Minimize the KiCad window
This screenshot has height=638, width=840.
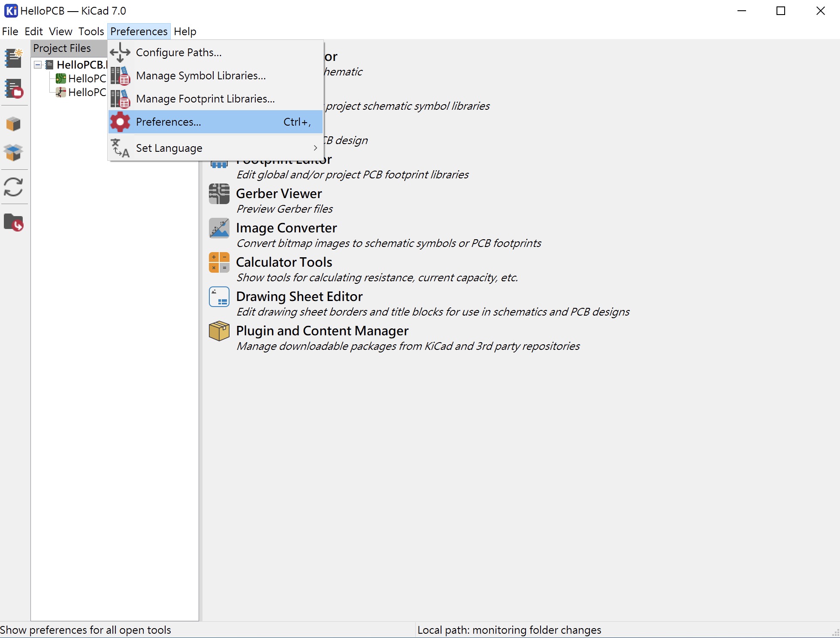pos(742,11)
